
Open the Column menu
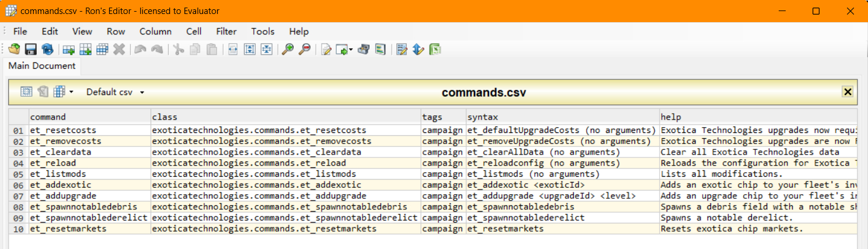pos(155,31)
